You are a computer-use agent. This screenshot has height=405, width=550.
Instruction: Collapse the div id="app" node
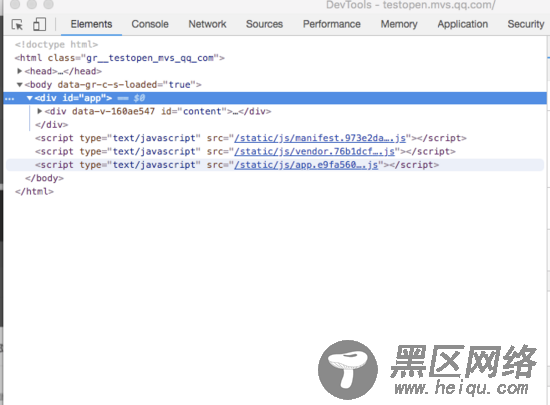[30, 98]
